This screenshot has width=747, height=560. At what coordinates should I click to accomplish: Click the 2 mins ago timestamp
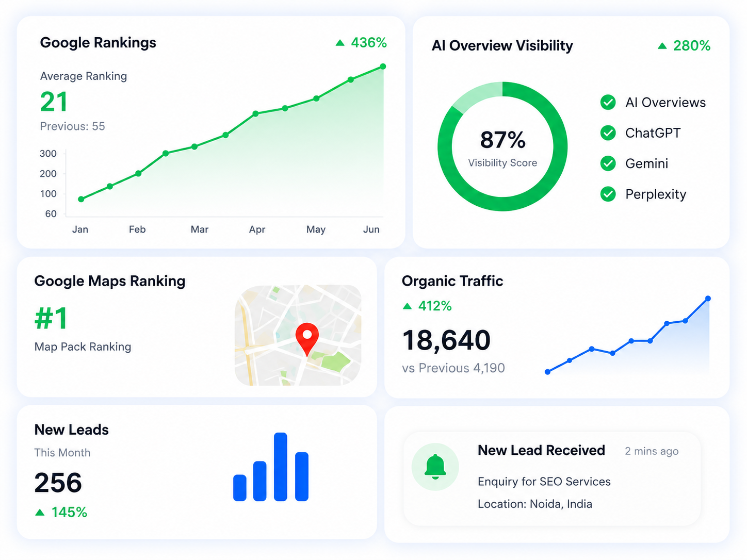[x=652, y=451]
